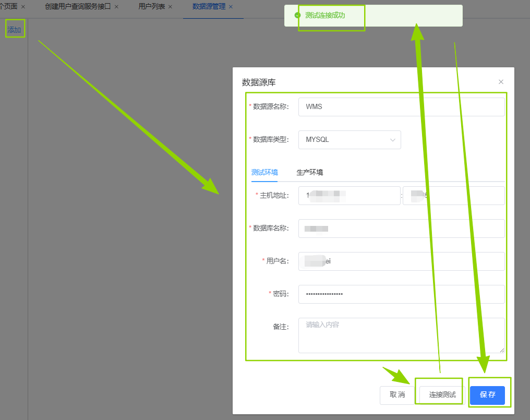This screenshot has height=420, width=530.
Task: Cancel the dialog with the 取消 button
Action: pyautogui.click(x=397, y=395)
